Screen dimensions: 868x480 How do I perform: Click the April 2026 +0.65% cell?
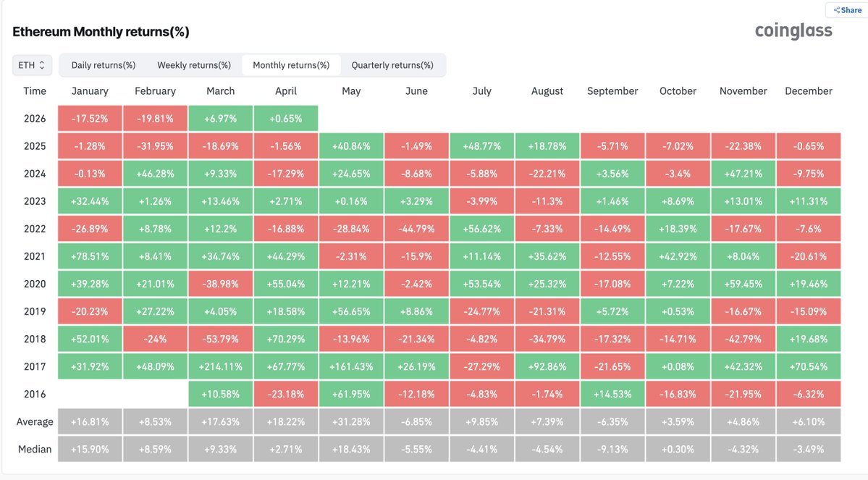(285, 119)
